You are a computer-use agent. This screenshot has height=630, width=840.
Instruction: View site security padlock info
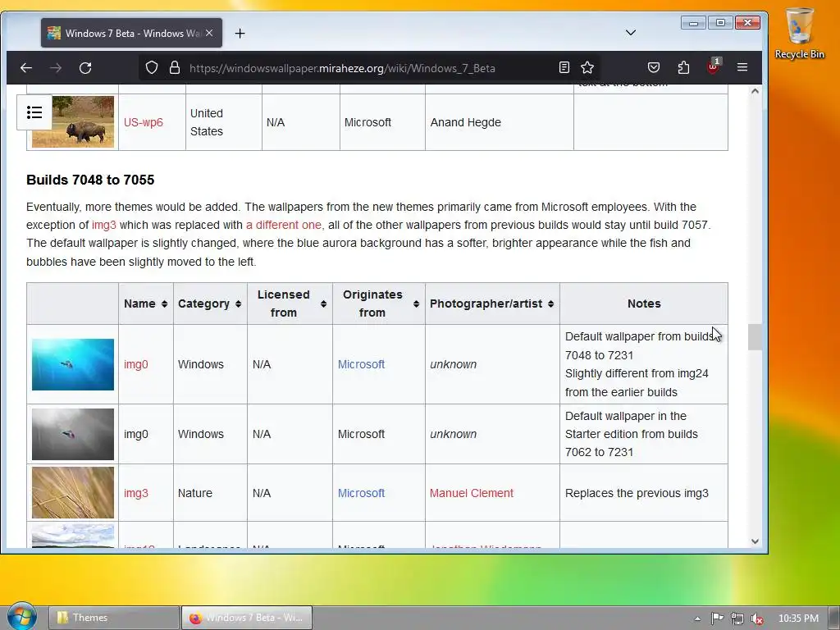tap(175, 67)
